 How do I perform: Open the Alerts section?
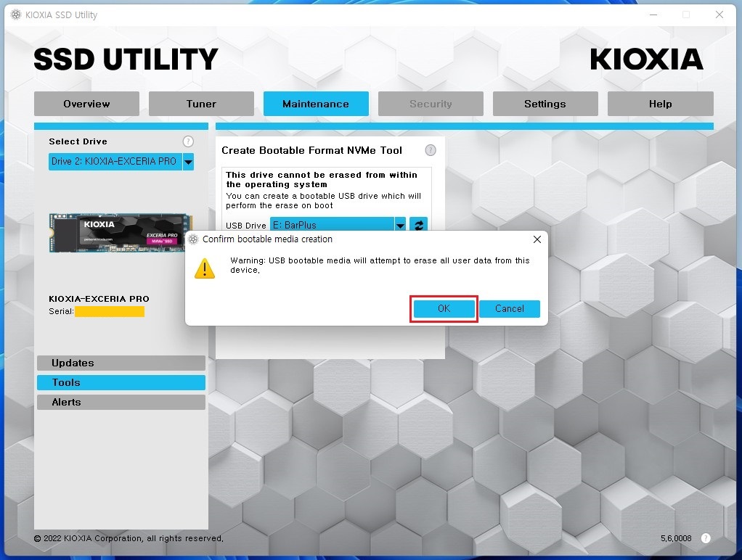tap(121, 402)
